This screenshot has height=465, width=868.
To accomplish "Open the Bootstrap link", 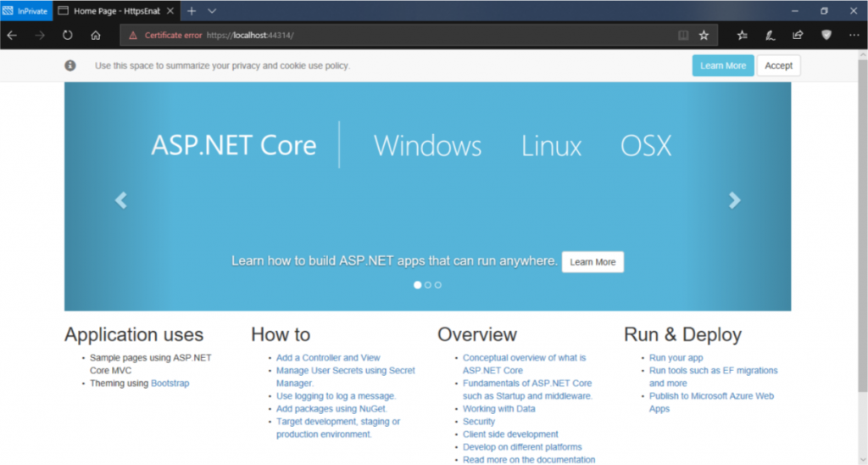I will point(170,383).
